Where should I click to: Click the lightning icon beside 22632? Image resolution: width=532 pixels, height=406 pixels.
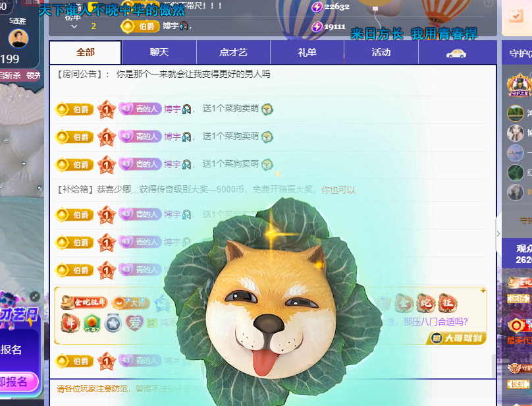click(317, 7)
